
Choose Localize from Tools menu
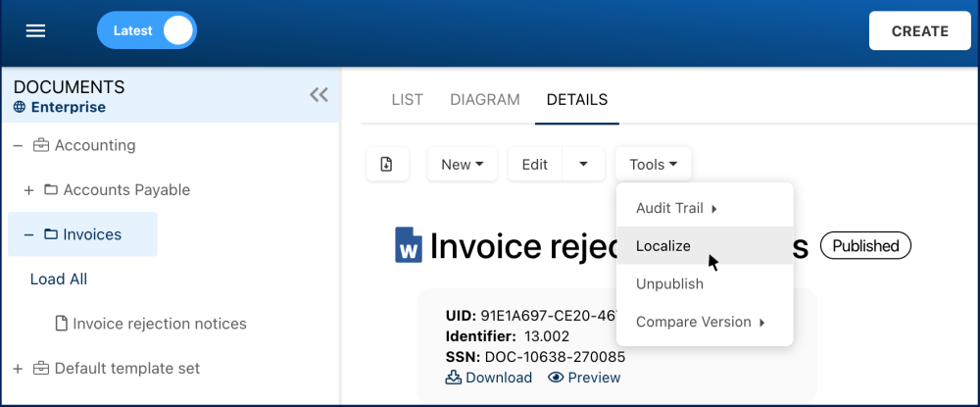tap(705, 246)
